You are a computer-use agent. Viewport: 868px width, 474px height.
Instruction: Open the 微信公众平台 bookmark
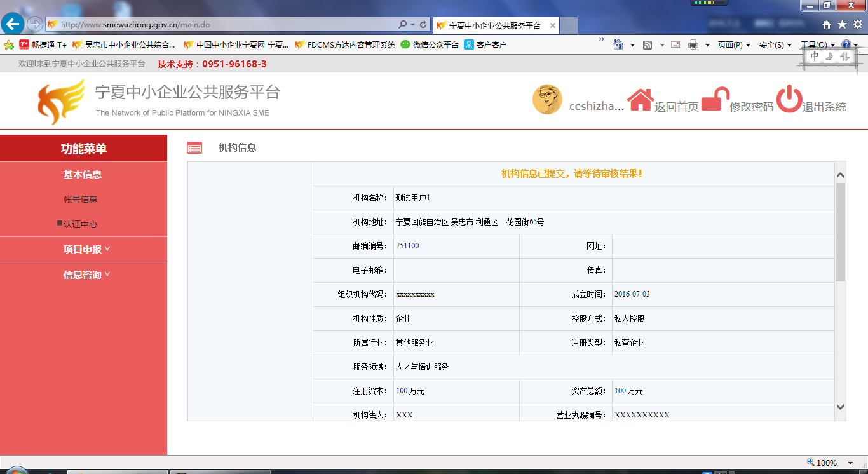point(430,45)
